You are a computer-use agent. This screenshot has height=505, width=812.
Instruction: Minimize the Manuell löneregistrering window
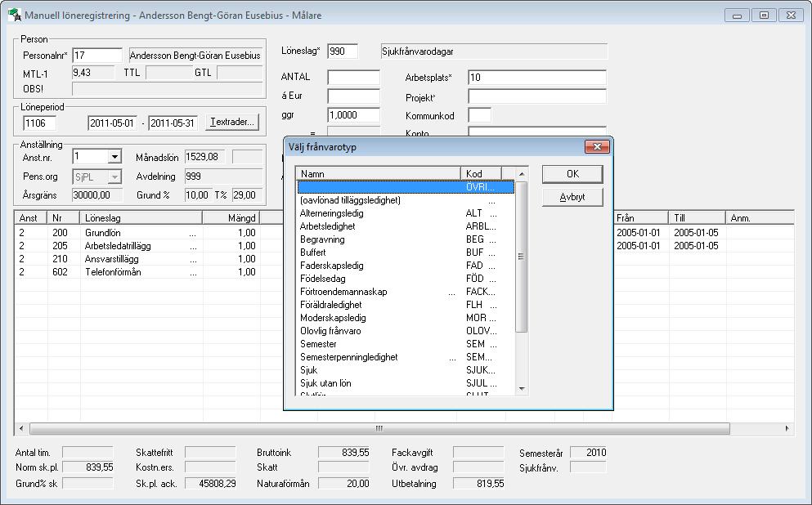737,16
